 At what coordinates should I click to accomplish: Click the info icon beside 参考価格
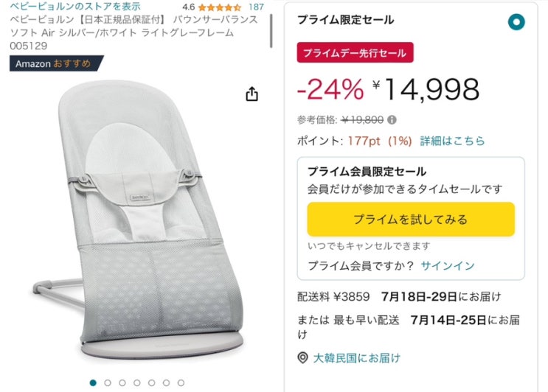(392, 119)
